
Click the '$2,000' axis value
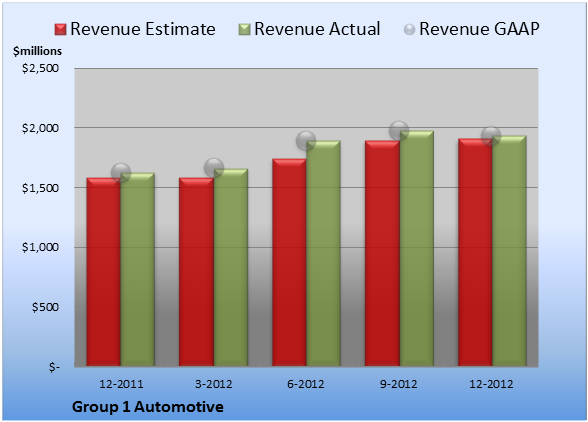click(40, 128)
